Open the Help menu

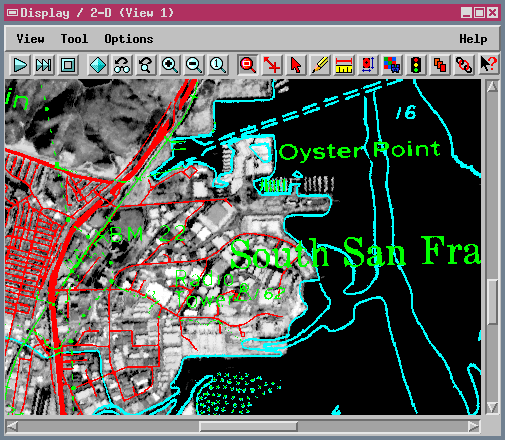473,39
